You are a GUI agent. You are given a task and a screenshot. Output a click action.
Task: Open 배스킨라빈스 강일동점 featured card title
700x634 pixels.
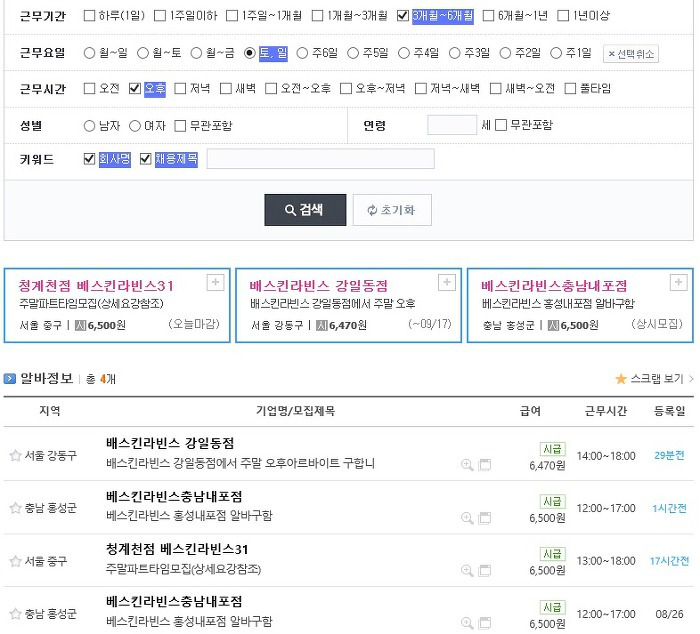pyautogui.click(x=318, y=286)
